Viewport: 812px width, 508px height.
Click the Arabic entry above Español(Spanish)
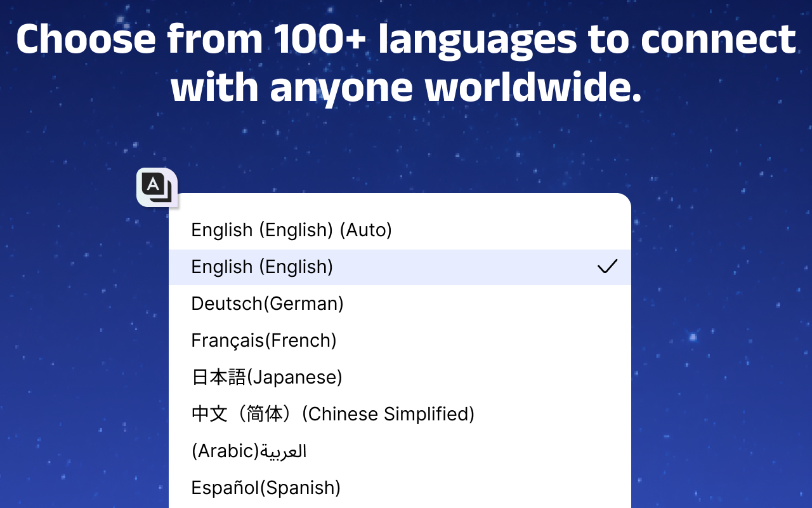[x=248, y=450]
